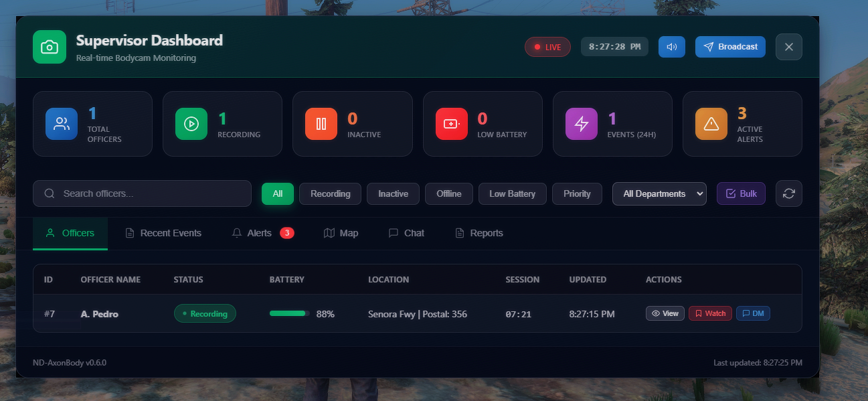
Task: Click the Total Officers people icon
Action: 62,124
